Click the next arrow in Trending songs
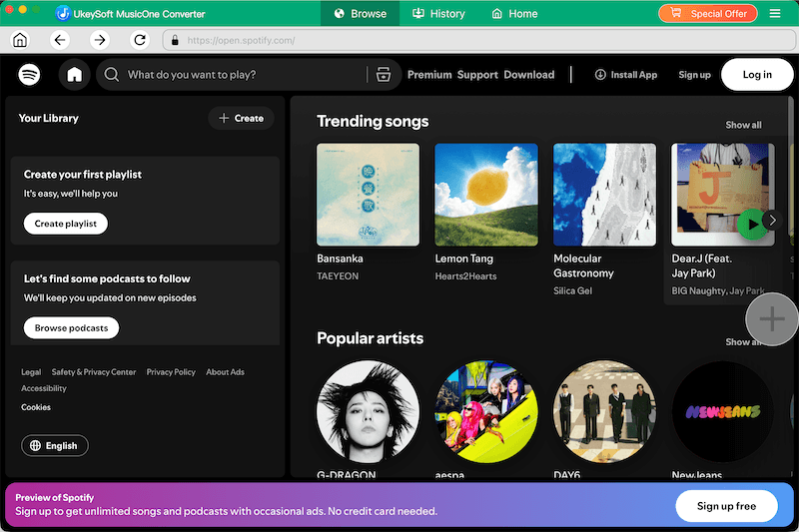This screenshot has height=532, width=799. (772, 220)
